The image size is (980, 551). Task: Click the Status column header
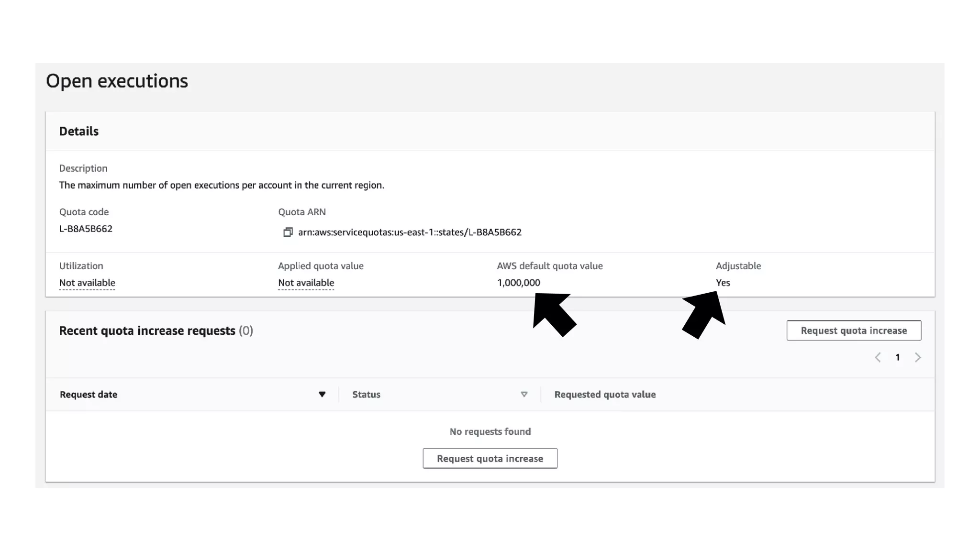366,395
